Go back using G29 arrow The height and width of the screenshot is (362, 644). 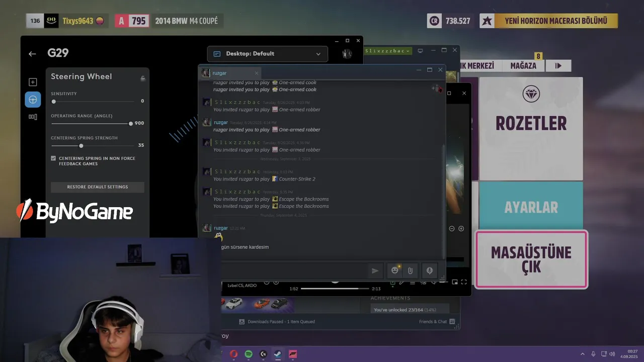32,54
